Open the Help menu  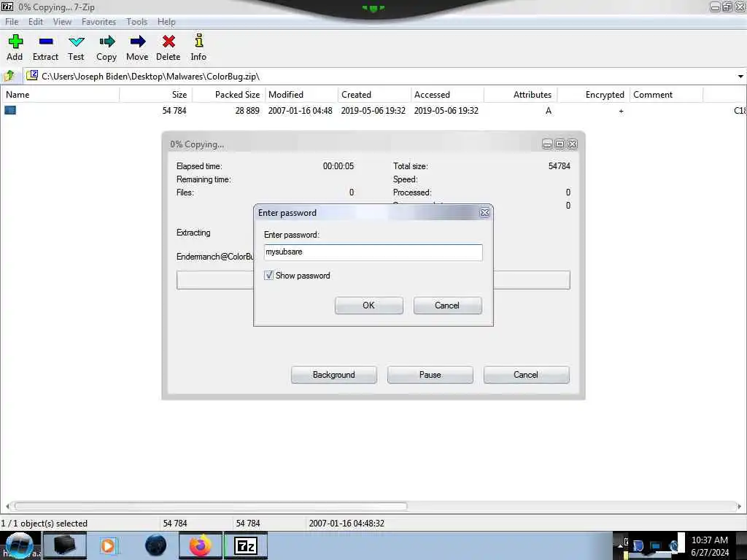(x=166, y=22)
